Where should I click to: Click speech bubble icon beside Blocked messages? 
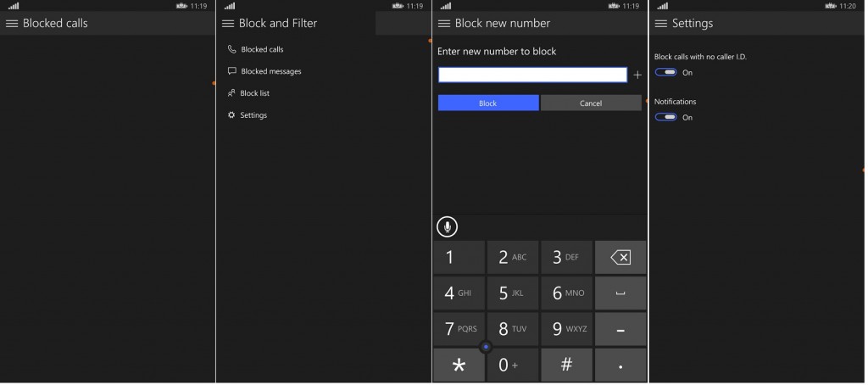click(x=231, y=71)
